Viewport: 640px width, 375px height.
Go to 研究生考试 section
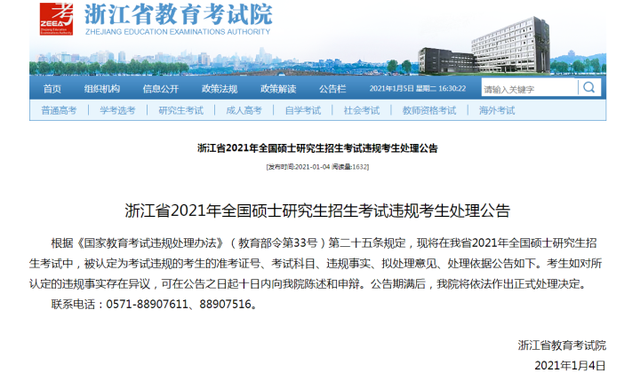click(x=181, y=111)
